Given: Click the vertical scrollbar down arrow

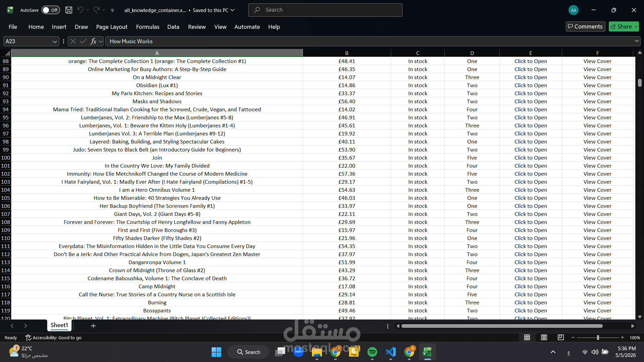Looking at the screenshot, I should pyautogui.click(x=640, y=317).
